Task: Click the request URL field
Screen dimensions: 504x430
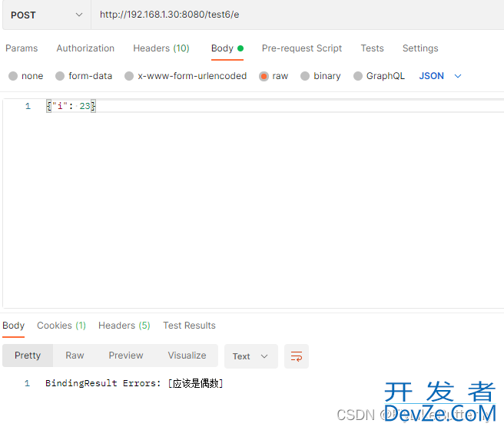Action: coord(297,15)
